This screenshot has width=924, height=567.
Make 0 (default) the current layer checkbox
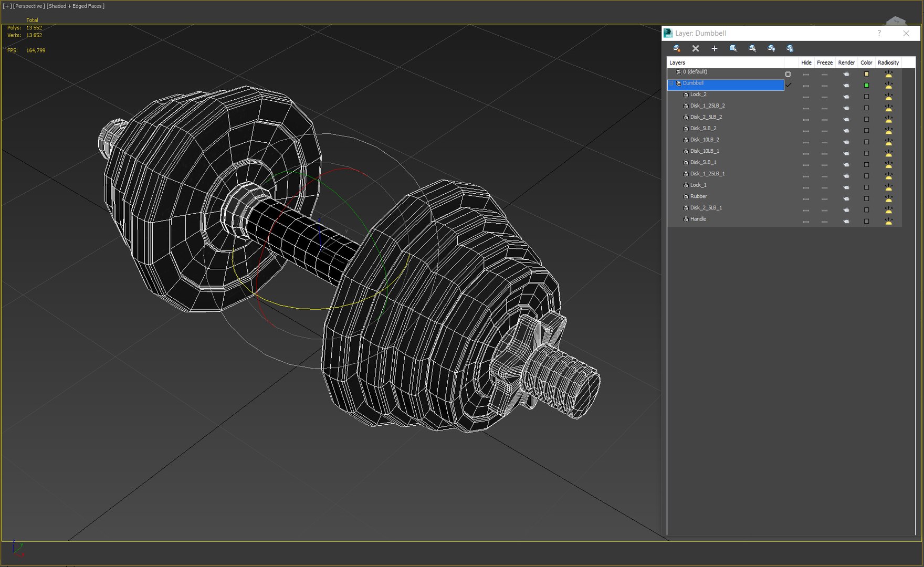pyautogui.click(x=788, y=74)
